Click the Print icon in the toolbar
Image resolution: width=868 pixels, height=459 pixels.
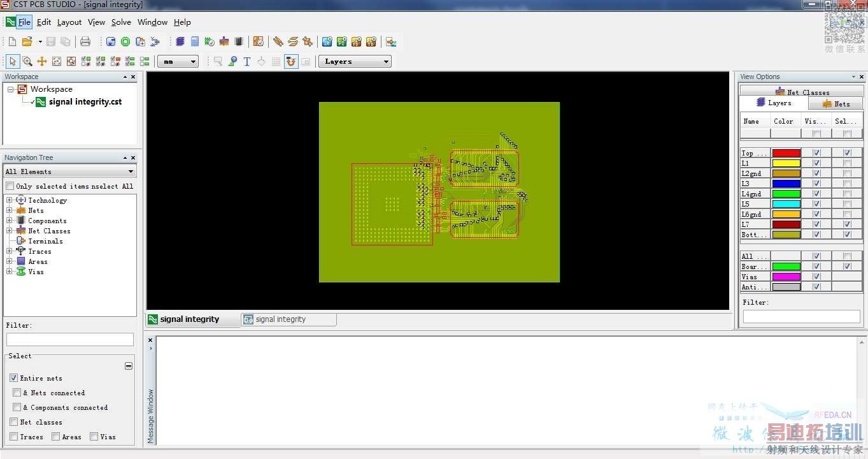85,42
